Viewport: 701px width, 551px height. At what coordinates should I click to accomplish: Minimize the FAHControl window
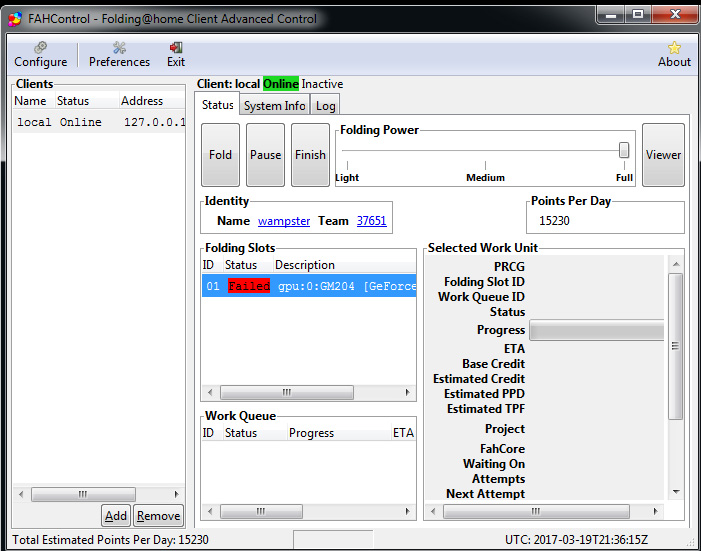click(611, 16)
